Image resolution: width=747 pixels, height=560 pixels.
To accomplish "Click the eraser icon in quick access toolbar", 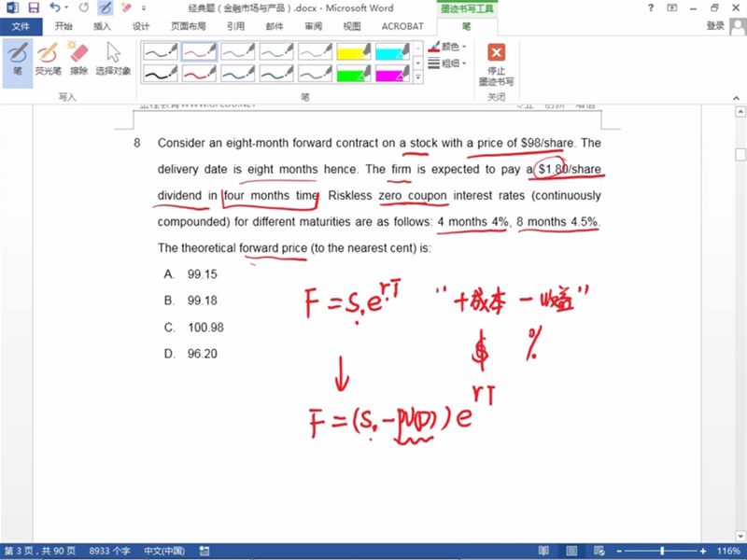I will click(126, 7).
